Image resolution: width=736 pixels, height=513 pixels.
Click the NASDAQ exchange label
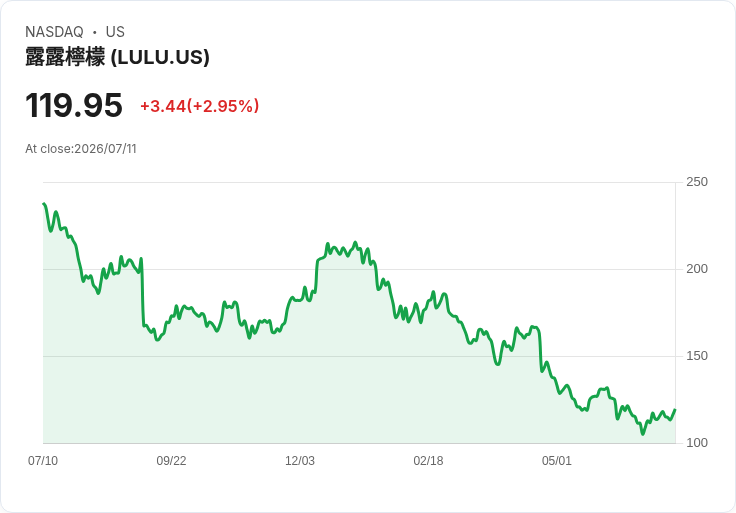click(54, 32)
